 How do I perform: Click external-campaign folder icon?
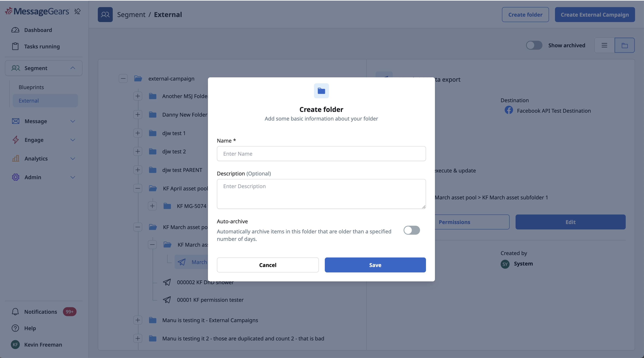pyautogui.click(x=138, y=78)
